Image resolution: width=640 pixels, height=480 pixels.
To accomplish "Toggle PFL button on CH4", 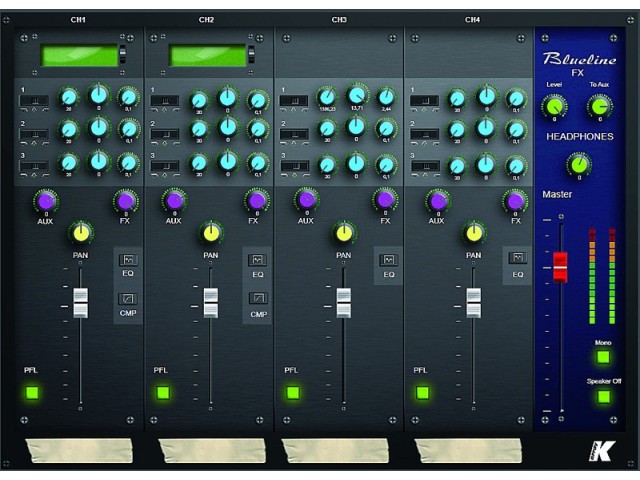I will [422, 393].
